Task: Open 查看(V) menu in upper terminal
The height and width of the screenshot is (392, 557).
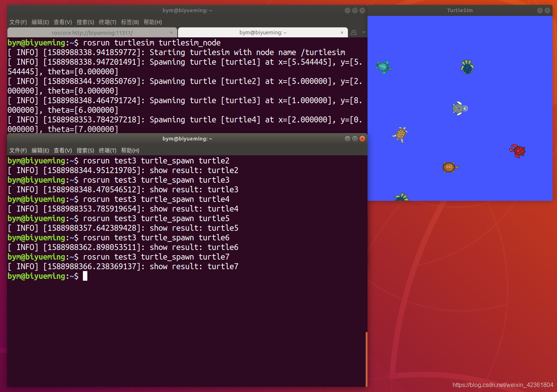Action: click(x=63, y=22)
